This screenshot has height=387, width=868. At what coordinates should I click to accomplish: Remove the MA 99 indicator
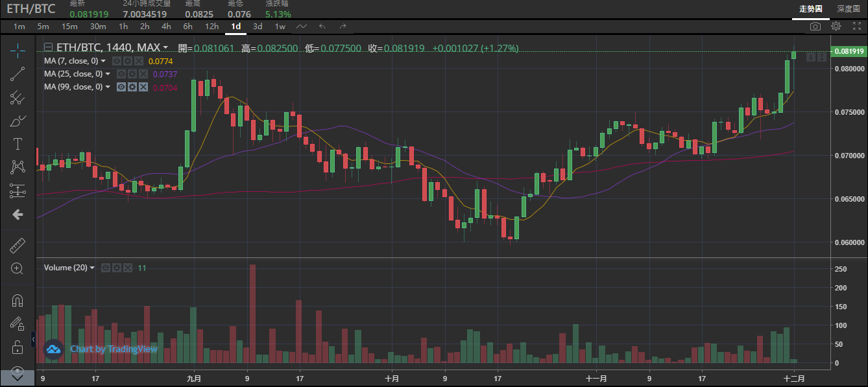(x=143, y=87)
